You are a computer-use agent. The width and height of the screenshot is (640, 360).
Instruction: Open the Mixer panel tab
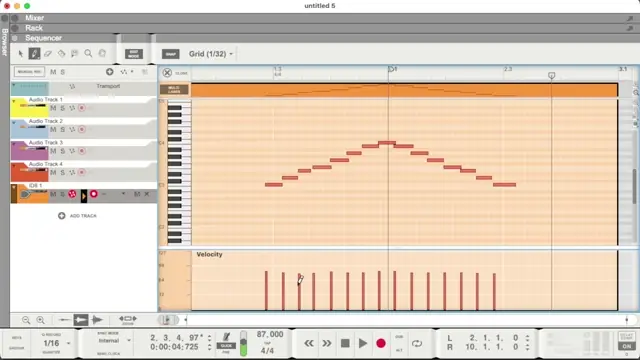point(34,18)
